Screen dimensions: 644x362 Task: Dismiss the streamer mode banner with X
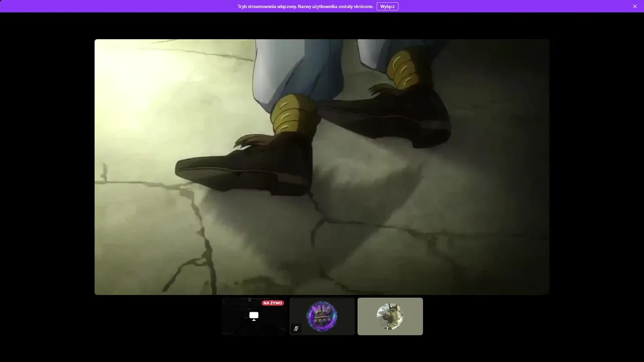click(x=635, y=7)
